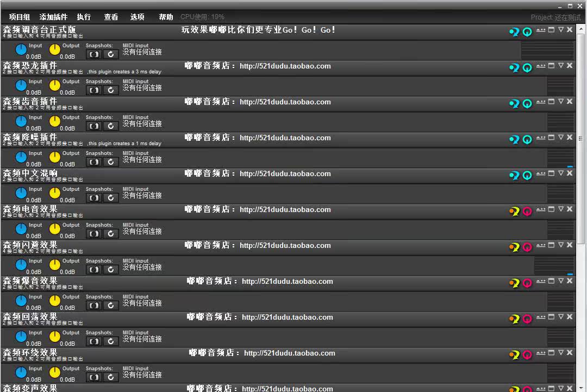
Task: Open the 添加插件 menu
Action: (53, 17)
